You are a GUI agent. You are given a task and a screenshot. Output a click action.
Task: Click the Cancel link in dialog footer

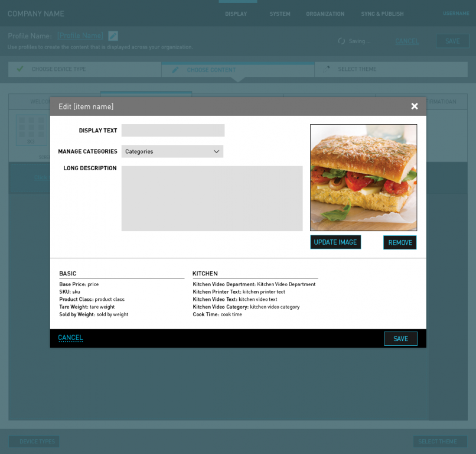tap(70, 338)
